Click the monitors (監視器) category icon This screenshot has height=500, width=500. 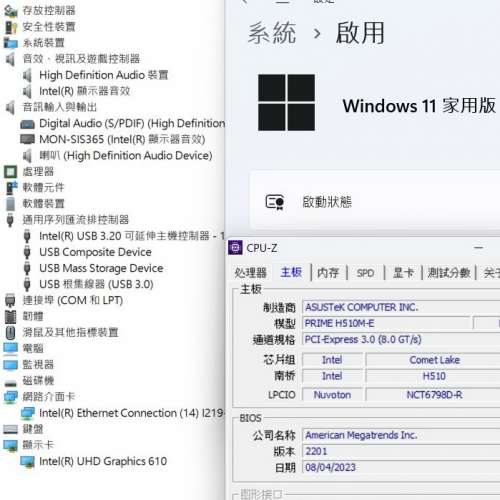tap(11, 365)
